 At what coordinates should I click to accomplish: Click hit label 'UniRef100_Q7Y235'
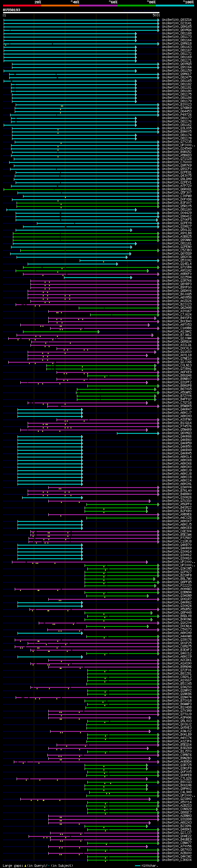[x=177, y=142]
